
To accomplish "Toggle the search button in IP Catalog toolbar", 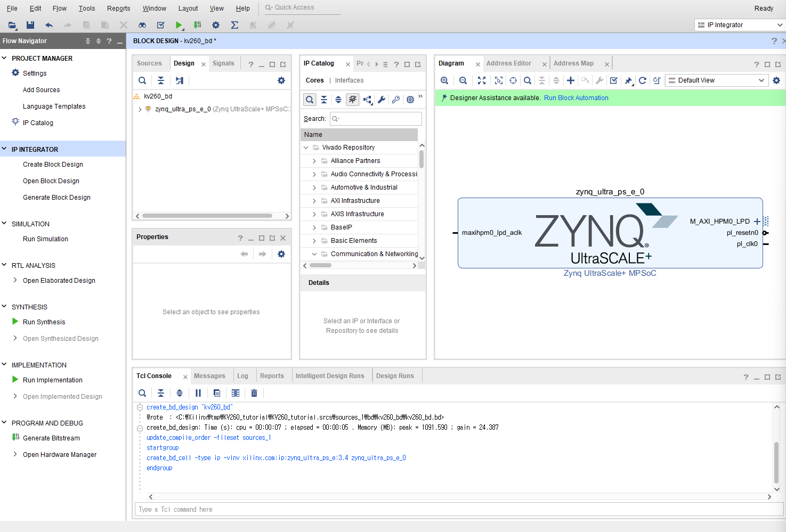I will pos(310,100).
